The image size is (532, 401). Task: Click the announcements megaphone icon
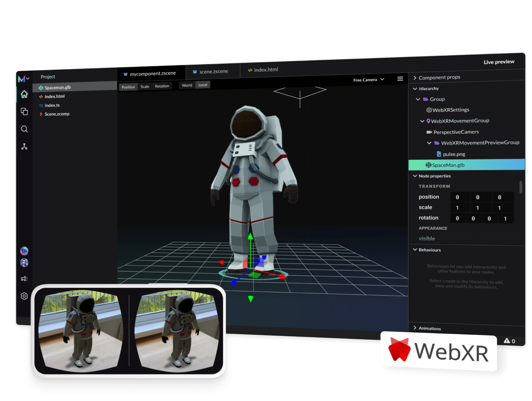24,278
